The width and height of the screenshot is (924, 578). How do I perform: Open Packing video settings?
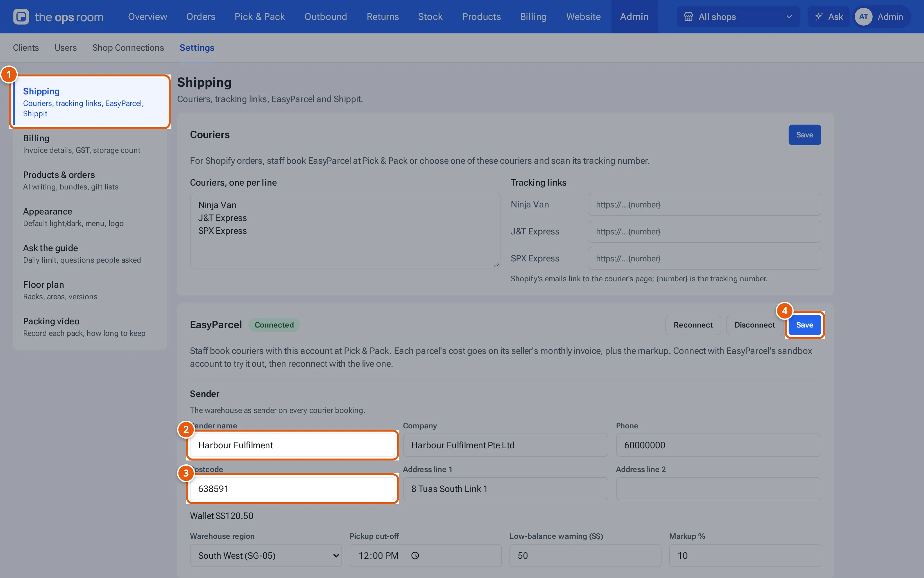(x=90, y=327)
